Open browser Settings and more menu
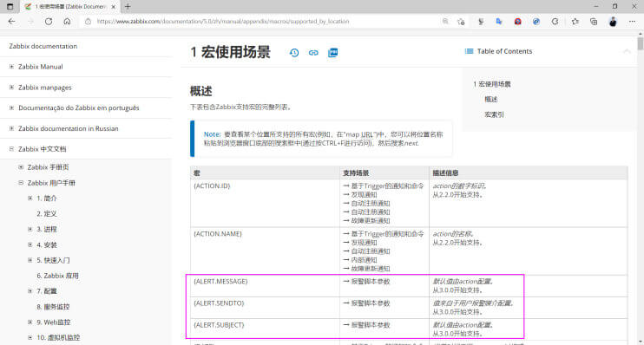644x345 pixels. click(632, 22)
